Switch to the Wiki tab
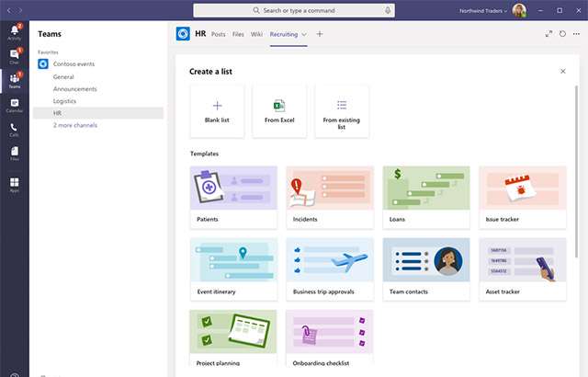 coord(256,34)
